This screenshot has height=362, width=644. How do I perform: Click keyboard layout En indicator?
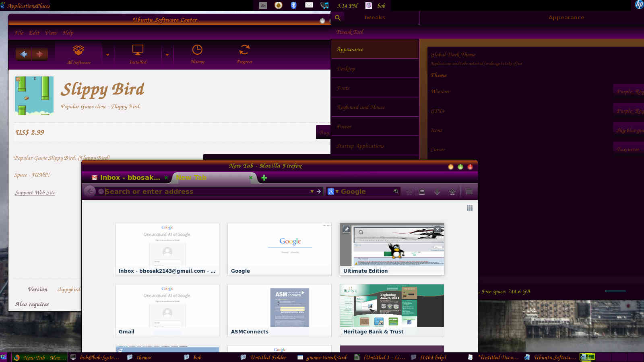263,5
